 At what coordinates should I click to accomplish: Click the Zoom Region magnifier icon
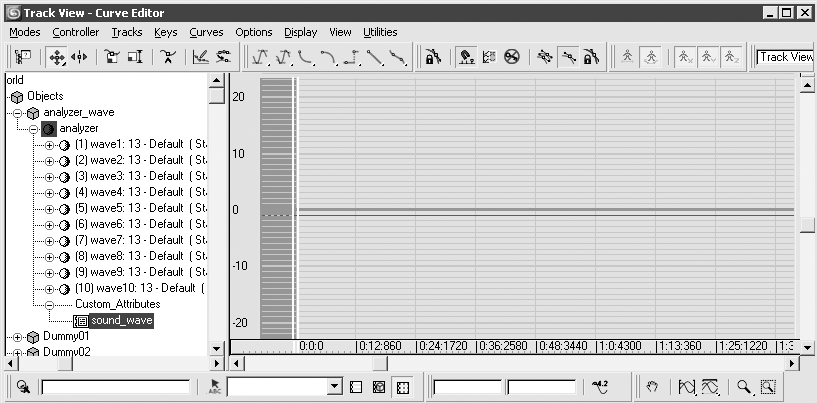pos(768,387)
